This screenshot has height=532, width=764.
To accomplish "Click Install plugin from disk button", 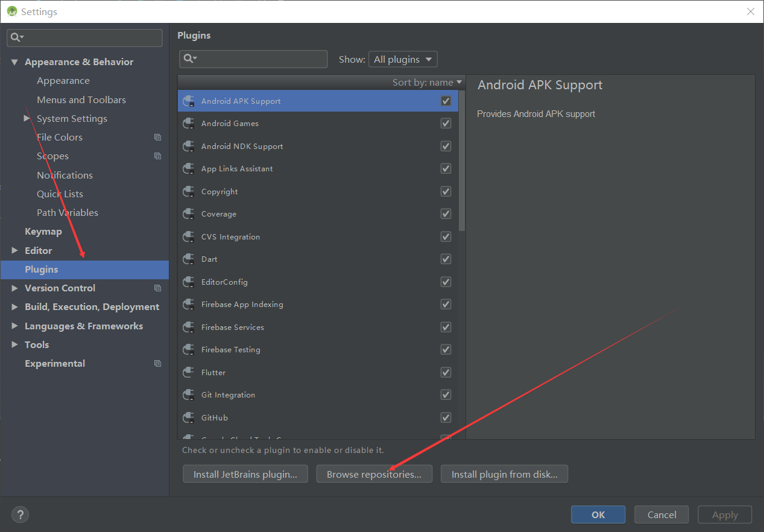I will (x=504, y=474).
